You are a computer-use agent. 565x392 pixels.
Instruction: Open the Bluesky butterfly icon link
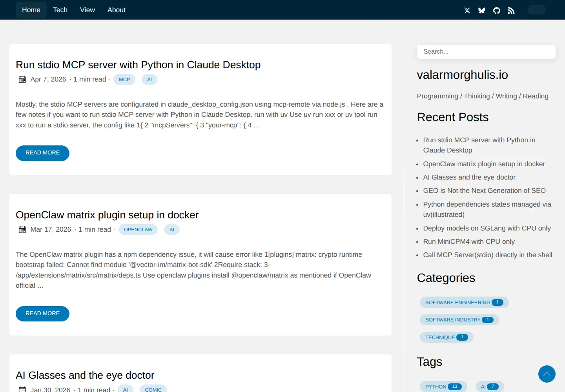click(x=482, y=11)
